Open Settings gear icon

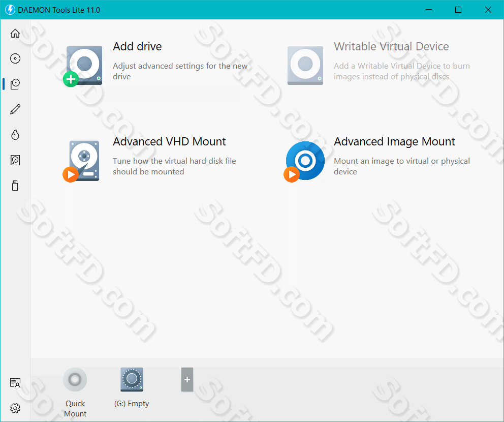(x=15, y=408)
